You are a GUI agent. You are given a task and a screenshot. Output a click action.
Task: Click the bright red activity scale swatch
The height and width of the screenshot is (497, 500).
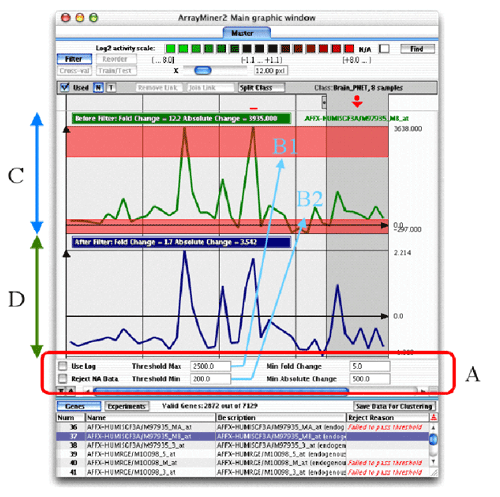coord(349,49)
